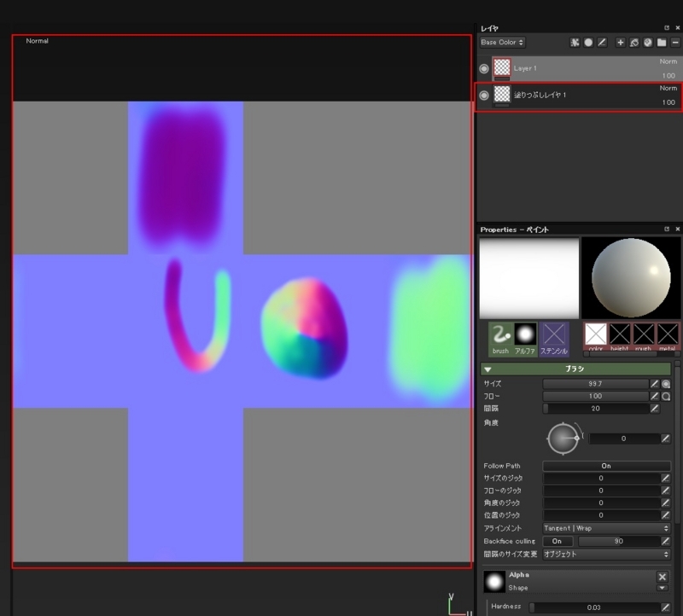
Task: Click the pen icon next to サイズのジッタ
Action: tap(666, 478)
